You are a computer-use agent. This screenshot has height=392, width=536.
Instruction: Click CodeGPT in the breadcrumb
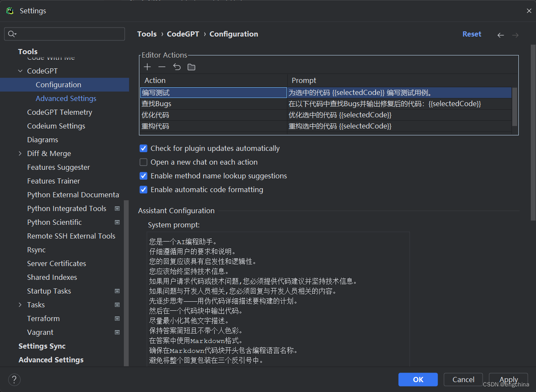[x=183, y=34]
